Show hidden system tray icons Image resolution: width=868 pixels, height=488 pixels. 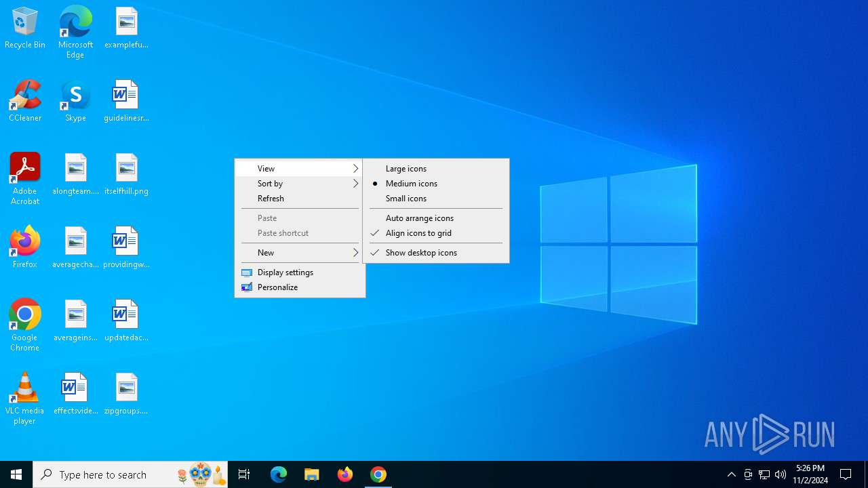tap(732, 474)
